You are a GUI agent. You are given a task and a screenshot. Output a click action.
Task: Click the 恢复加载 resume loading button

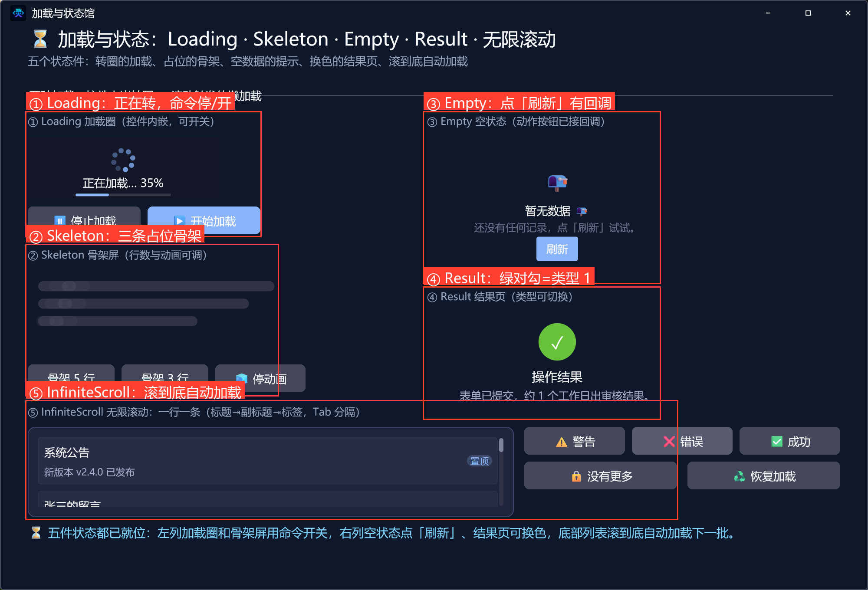764,476
